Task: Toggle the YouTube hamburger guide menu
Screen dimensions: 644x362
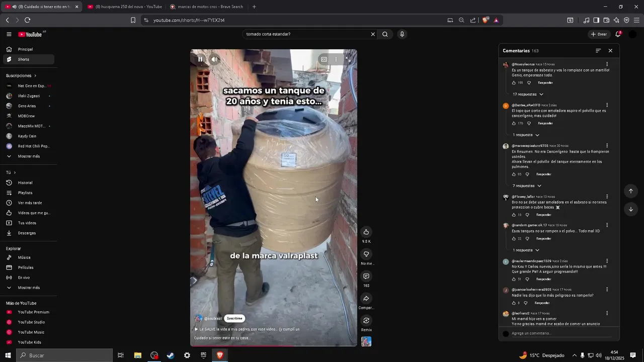Action: click(x=9, y=34)
